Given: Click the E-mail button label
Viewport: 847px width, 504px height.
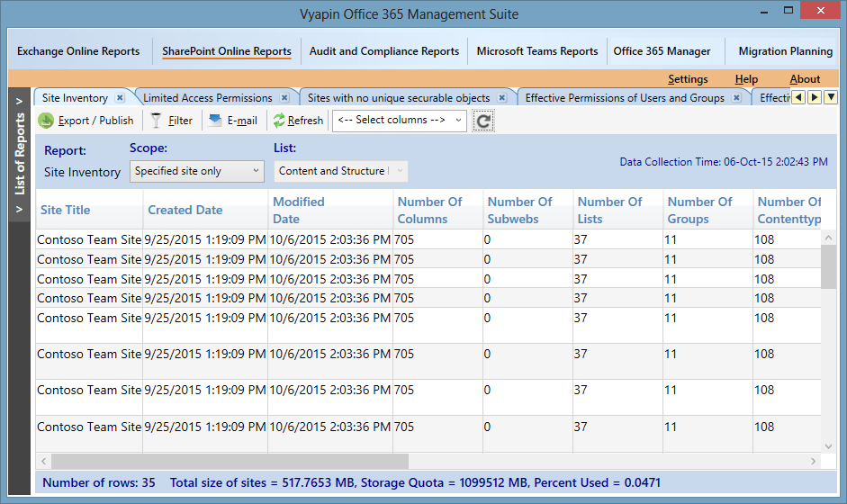Looking at the screenshot, I should tap(242, 121).
